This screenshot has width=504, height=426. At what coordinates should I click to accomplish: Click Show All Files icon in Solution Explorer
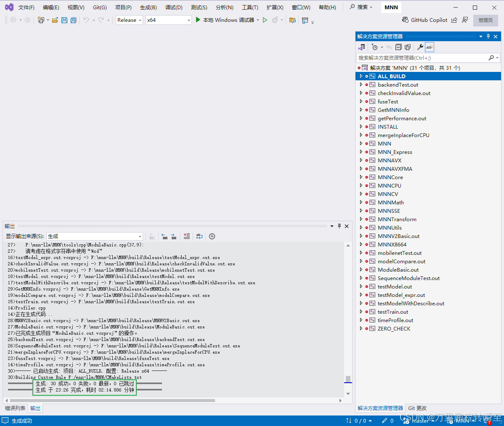point(408,47)
